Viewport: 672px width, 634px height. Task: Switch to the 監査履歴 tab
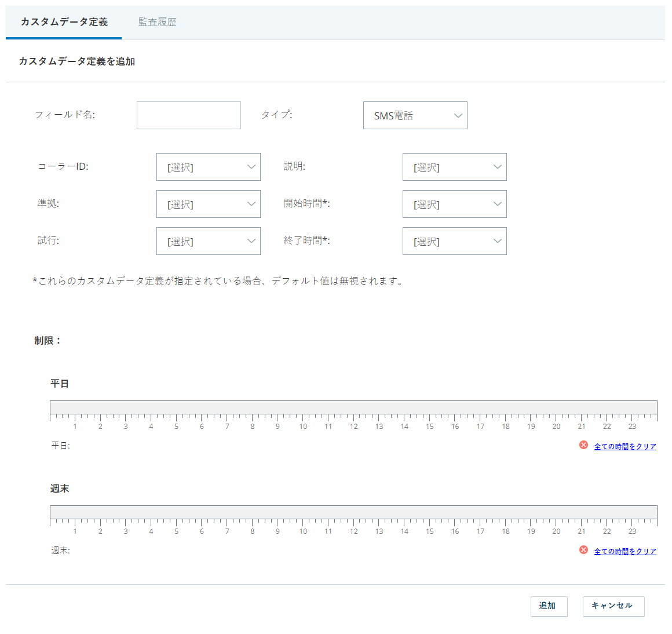click(x=158, y=22)
